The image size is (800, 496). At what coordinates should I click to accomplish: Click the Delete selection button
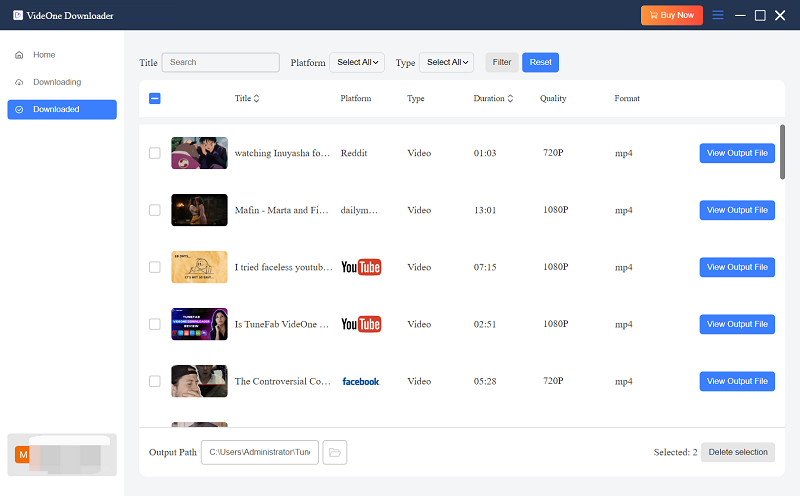(737, 452)
